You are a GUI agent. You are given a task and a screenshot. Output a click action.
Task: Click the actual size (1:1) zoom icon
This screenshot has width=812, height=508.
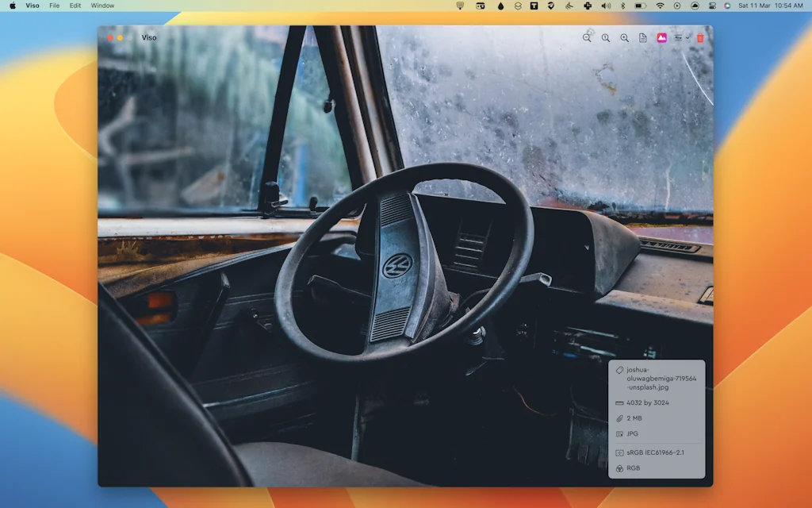pos(607,37)
